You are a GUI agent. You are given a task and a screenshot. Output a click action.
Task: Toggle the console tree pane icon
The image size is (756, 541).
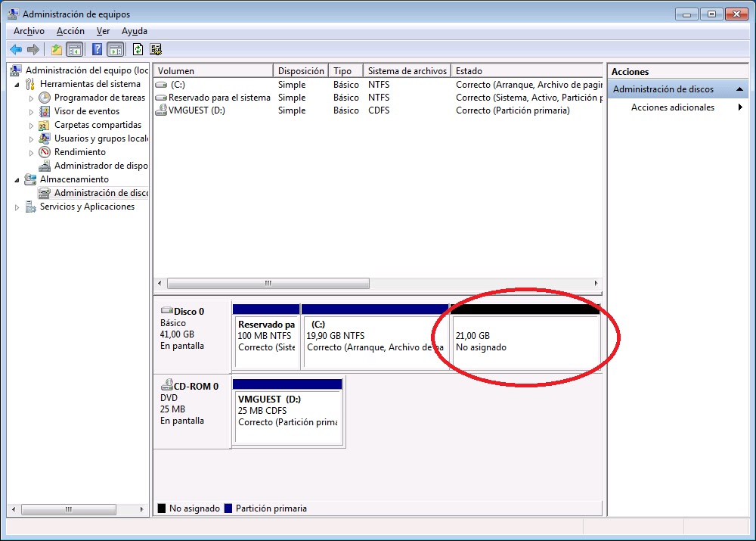point(75,49)
